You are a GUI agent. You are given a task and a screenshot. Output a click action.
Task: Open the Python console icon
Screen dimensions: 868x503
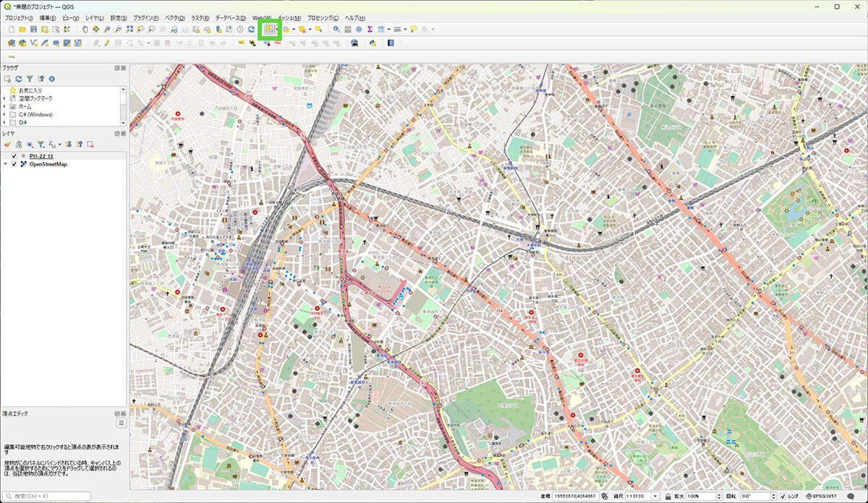[x=373, y=43]
